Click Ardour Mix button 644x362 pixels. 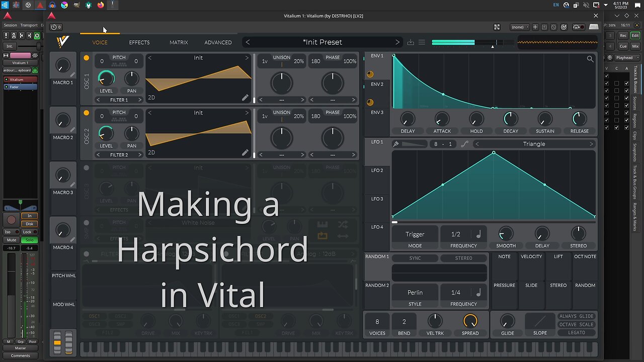coord(635,46)
